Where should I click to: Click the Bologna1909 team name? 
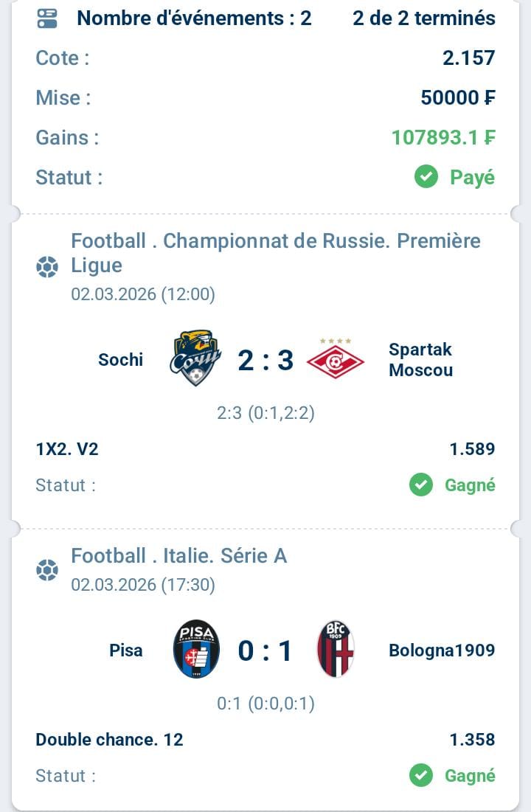point(441,650)
